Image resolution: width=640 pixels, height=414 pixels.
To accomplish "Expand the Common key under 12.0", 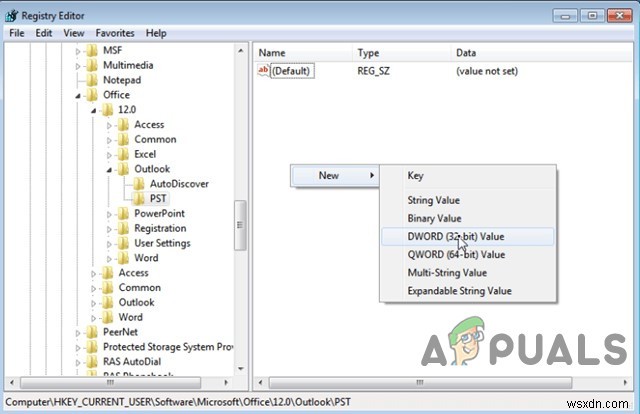I will [109, 140].
